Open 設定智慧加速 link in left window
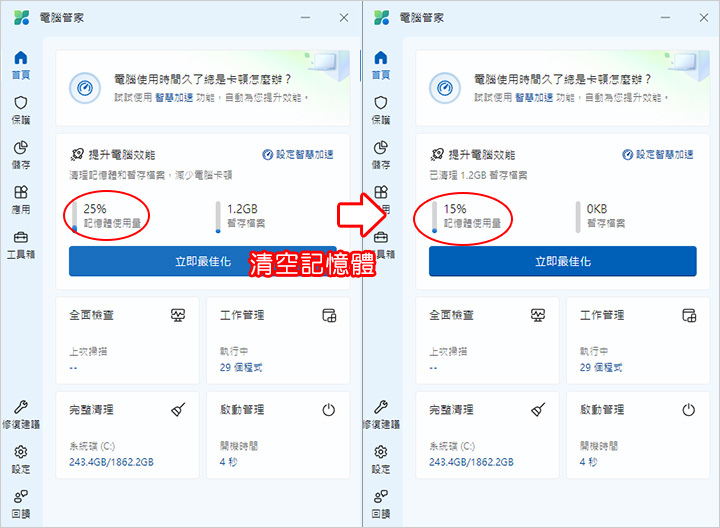The image size is (720, 528). coord(298,155)
